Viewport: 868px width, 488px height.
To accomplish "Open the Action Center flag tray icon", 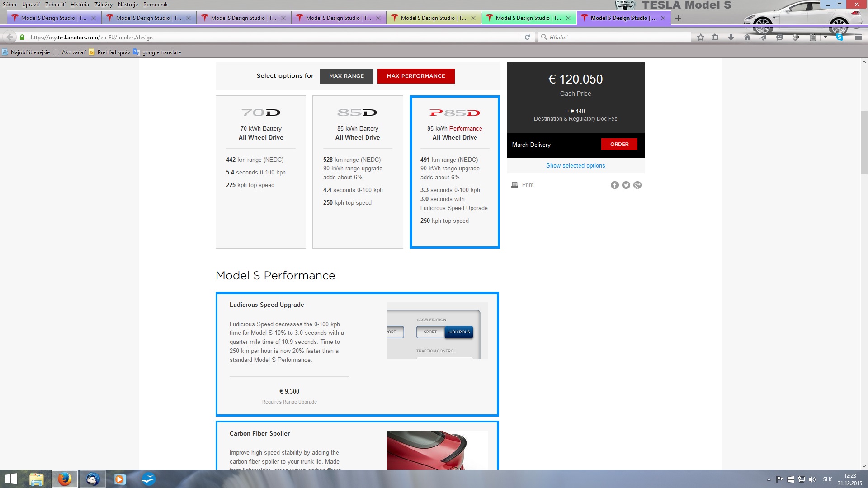I will coord(780,479).
